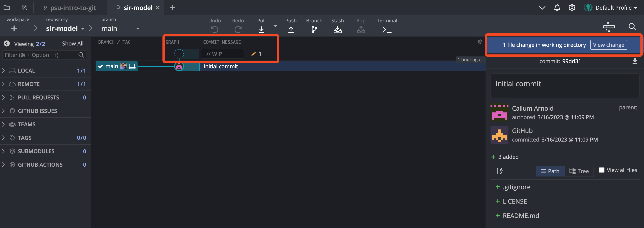Create a branch using Branch icon

click(x=314, y=29)
